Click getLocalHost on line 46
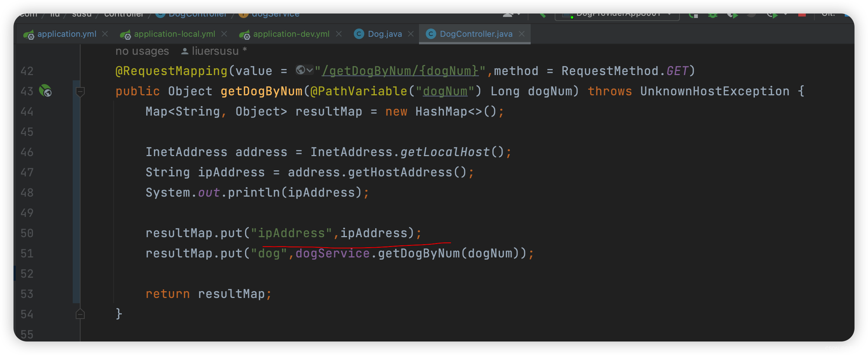This screenshot has height=355, width=868. click(x=445, y=152)
